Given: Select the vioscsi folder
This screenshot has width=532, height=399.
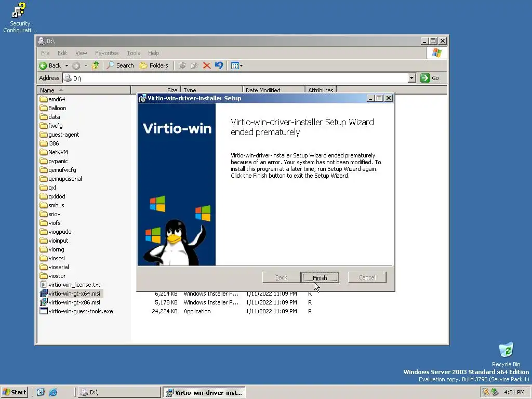Looking at the screenshot, I should (x=52, y=258).
